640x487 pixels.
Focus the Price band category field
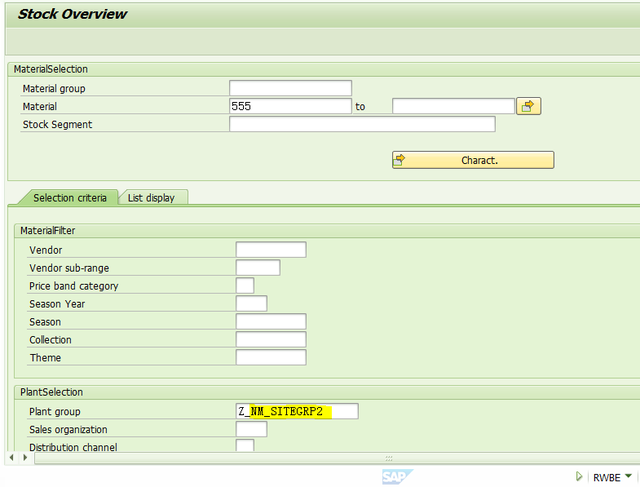pyautogui.click(x=244, y=286)
